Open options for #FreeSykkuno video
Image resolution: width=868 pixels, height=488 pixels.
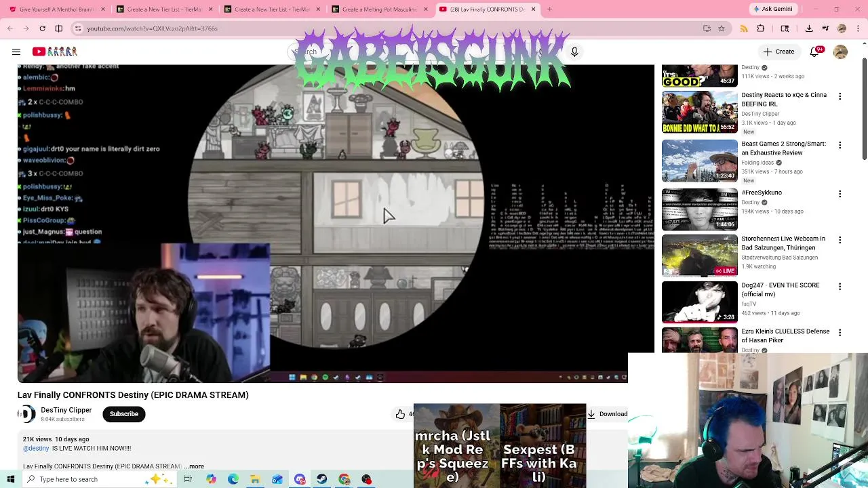coord(840,194)
